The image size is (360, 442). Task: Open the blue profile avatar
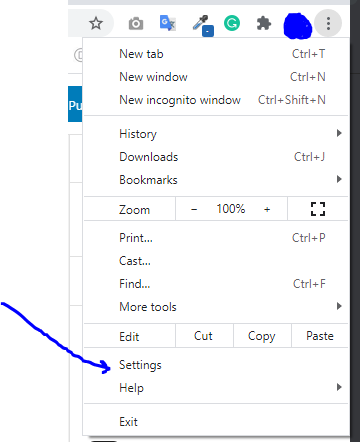297,26
